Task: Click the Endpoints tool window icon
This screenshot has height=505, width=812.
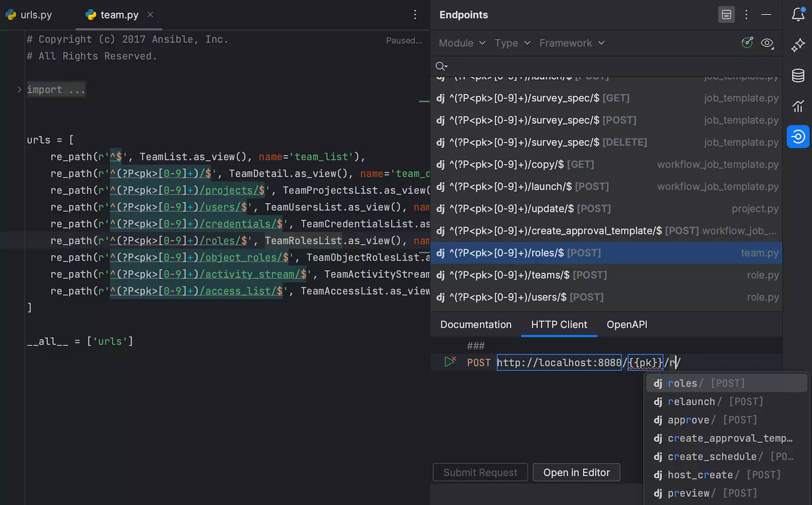Action: [798, 136]
